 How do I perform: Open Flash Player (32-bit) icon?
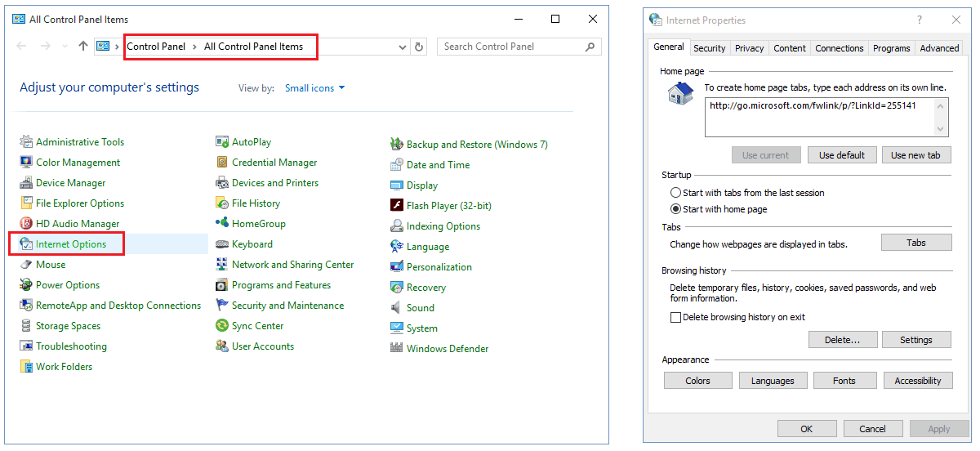coord(397,206)
